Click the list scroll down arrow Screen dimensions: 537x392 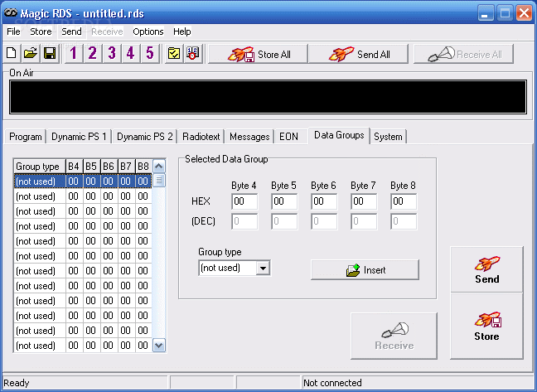[x=159, y=345]
